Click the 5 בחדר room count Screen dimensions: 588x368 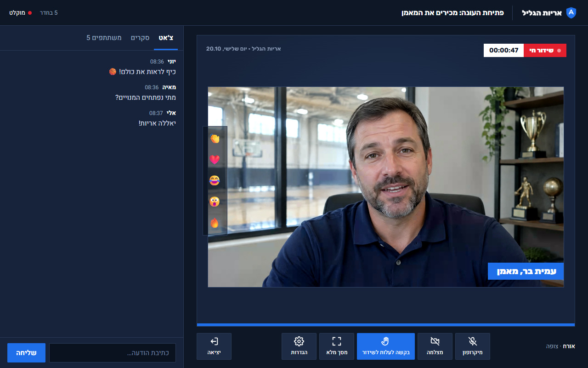pos(49,13)
